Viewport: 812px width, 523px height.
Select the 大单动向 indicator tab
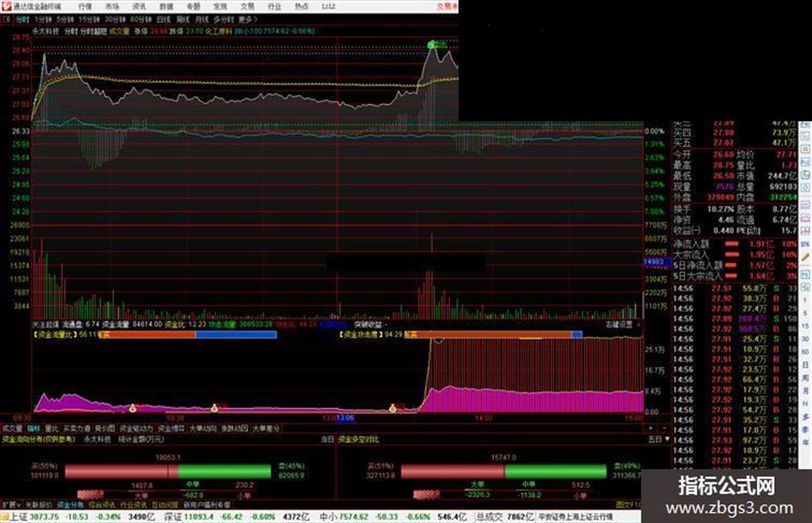click(x=203, y=429)
